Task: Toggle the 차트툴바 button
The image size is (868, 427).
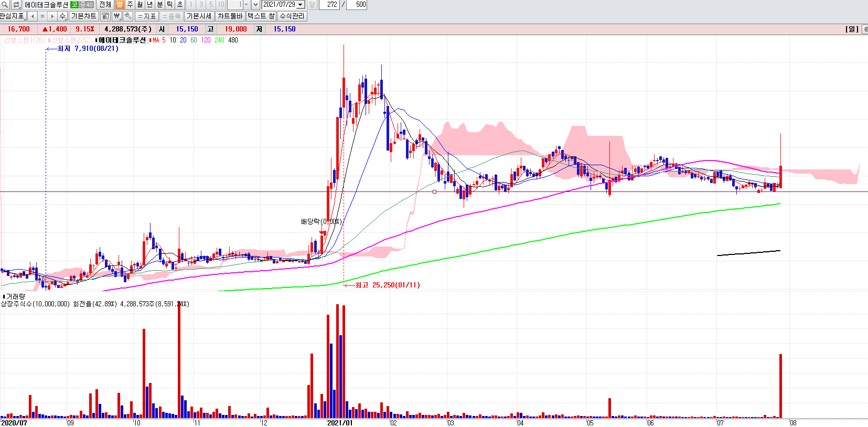Action: [230, 16]
